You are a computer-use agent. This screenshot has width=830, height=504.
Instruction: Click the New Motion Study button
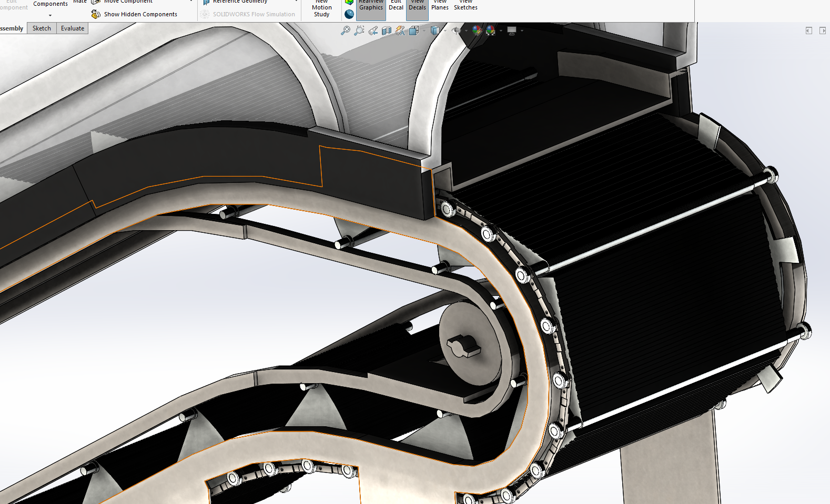[x=321, y=8]
